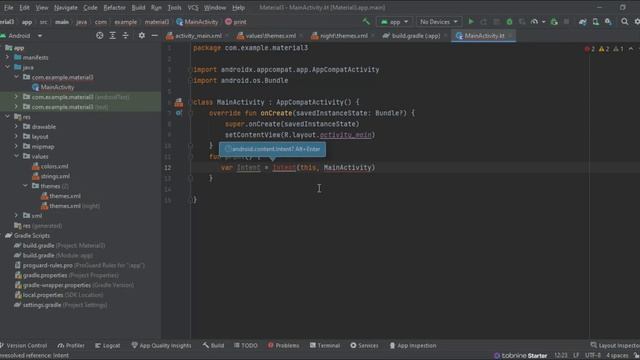Viewport: 640px width, 360px height.
Task: Select gradle.properties file
Action: pyautogui.click(x=67, y=275)
